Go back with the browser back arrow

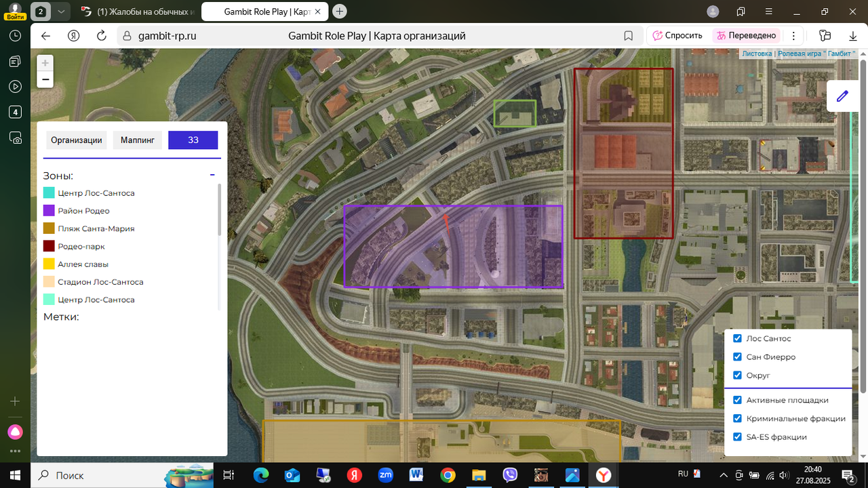pyautogui.click(x=45, y=36)
